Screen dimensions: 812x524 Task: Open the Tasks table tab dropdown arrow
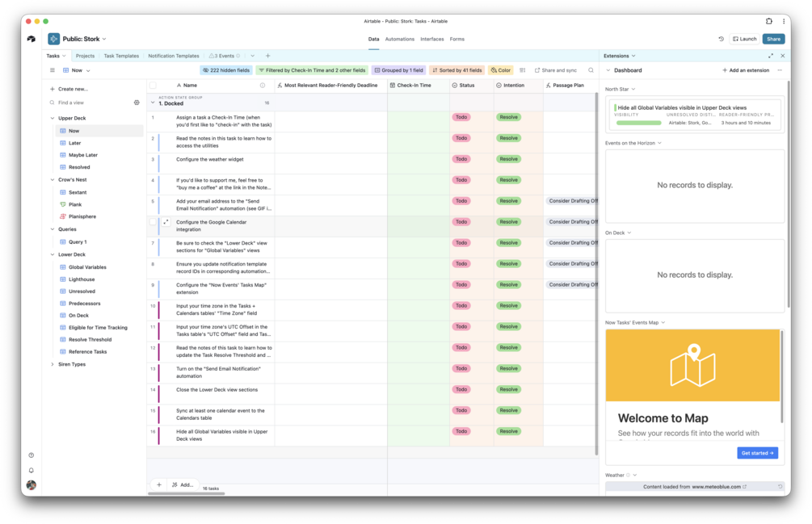pyautogui.click(x=64, y=56)
